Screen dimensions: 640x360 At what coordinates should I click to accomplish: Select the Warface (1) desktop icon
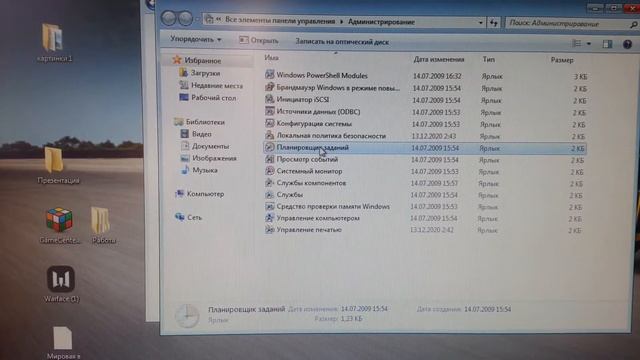pyautogui.click(x=61, y=284)
